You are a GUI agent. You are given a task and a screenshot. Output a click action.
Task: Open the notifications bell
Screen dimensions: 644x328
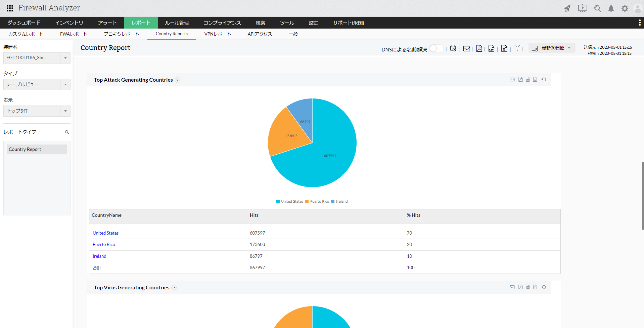[611, 8]
